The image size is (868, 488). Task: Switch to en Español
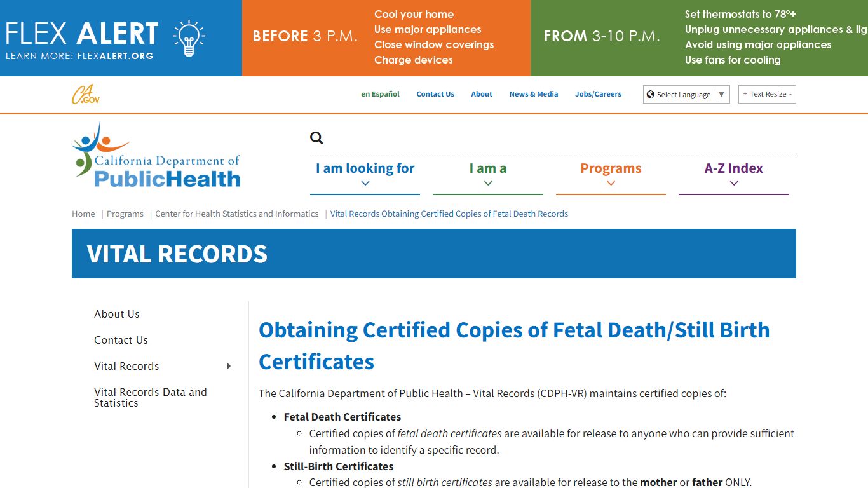point(381,94)
